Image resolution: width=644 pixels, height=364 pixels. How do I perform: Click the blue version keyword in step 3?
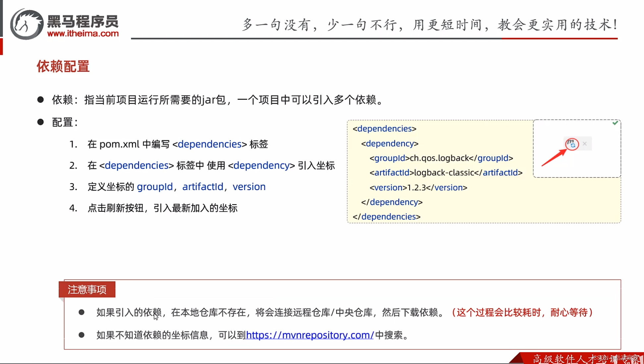tap(249, 187)
